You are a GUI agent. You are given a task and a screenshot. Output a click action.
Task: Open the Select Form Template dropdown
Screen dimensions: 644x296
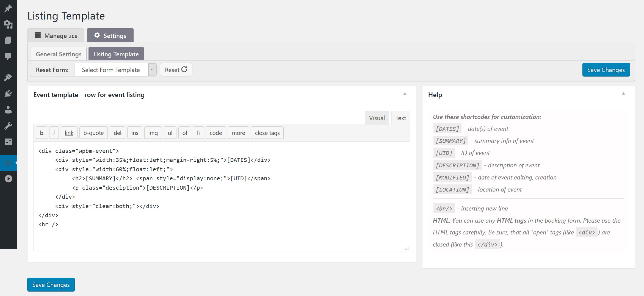115,70
